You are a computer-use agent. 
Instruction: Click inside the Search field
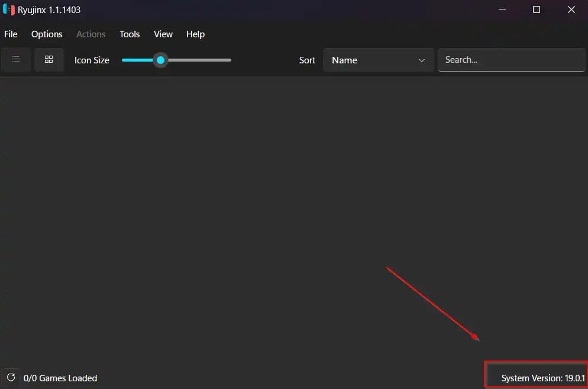[511, 59]
